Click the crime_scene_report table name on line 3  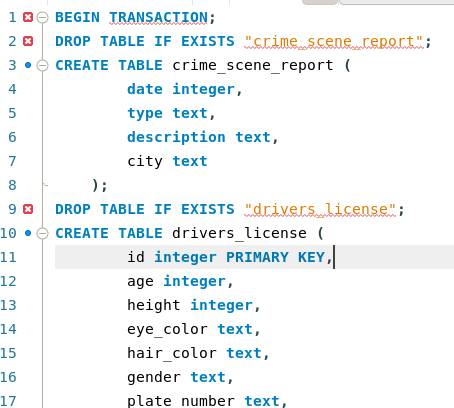point(253,66)
